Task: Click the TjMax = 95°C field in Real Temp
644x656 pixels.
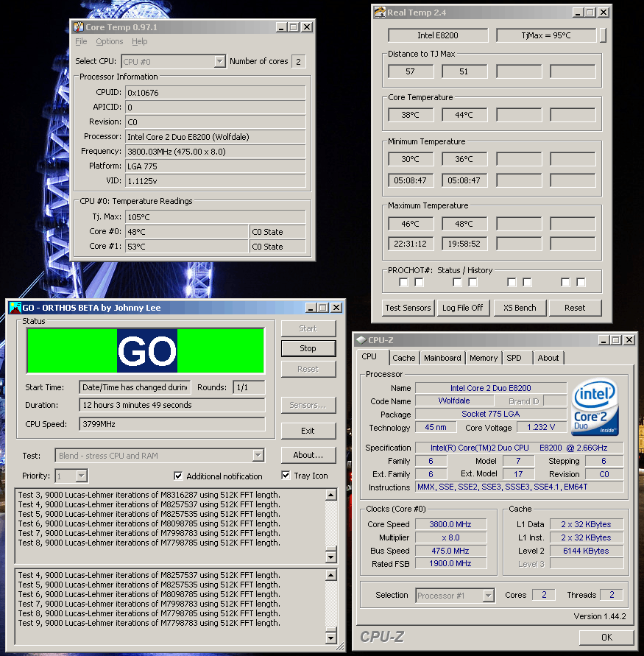Action: (x=545, y=35)
